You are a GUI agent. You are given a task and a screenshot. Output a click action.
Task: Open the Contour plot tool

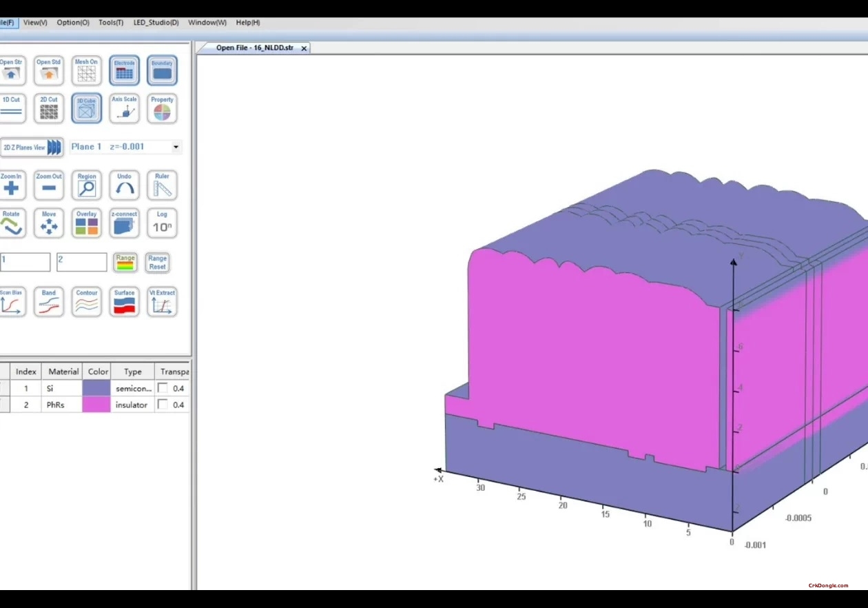[x=86, y=301]
